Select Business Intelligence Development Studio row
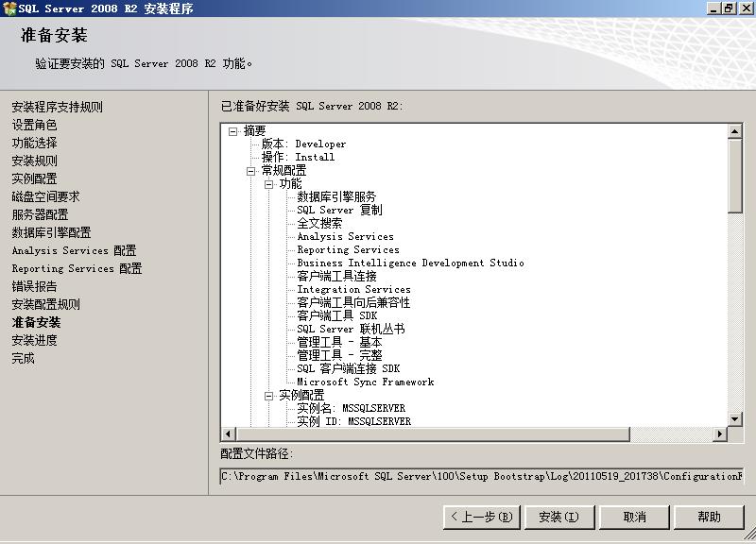The width and height of the screenshot is (756, 544). [410, 263]
